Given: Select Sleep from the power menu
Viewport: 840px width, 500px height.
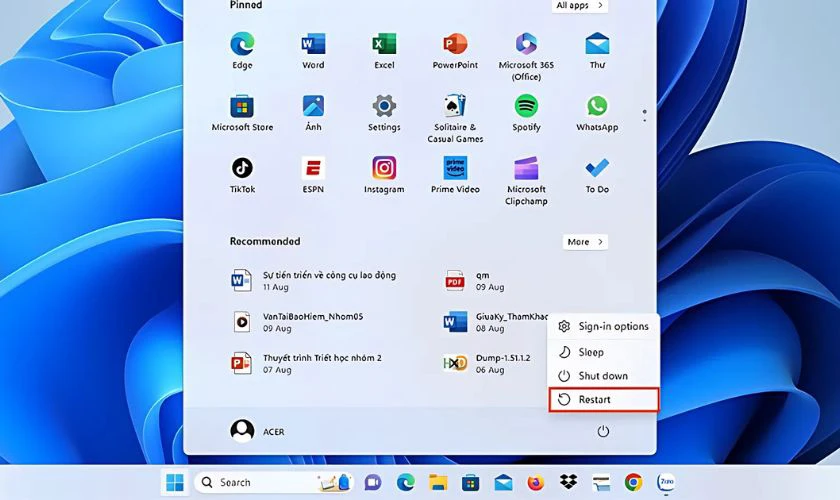Looking at the screenshot, I should point(603,352).
